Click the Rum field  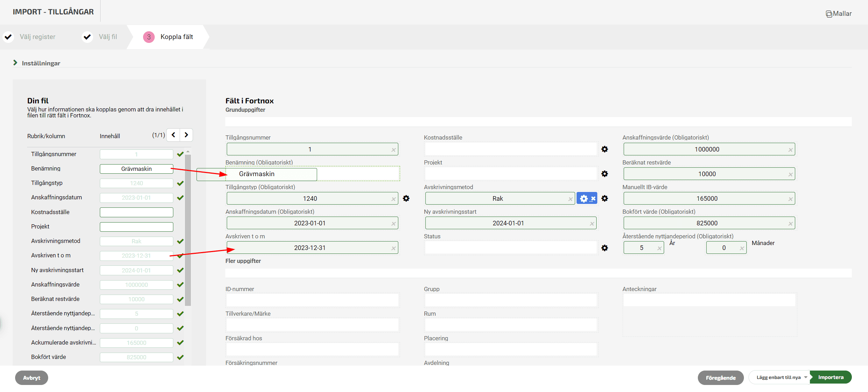click(x=511, y=325)
